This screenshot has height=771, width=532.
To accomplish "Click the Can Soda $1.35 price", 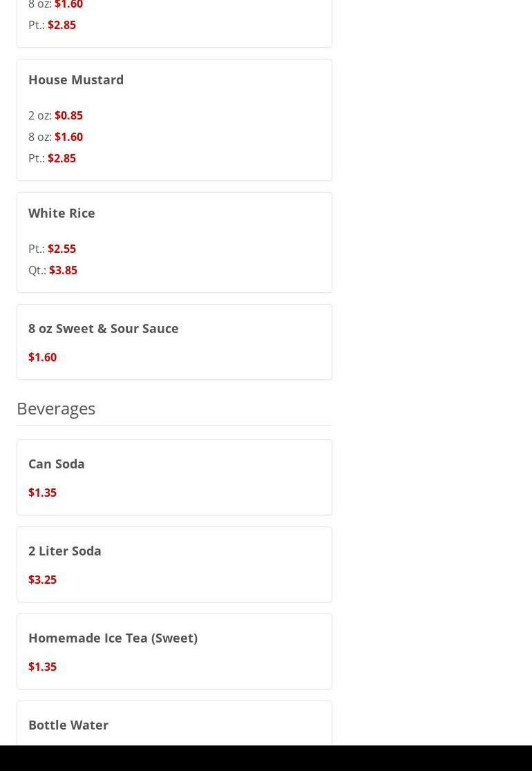I will (x=42, y=493).
